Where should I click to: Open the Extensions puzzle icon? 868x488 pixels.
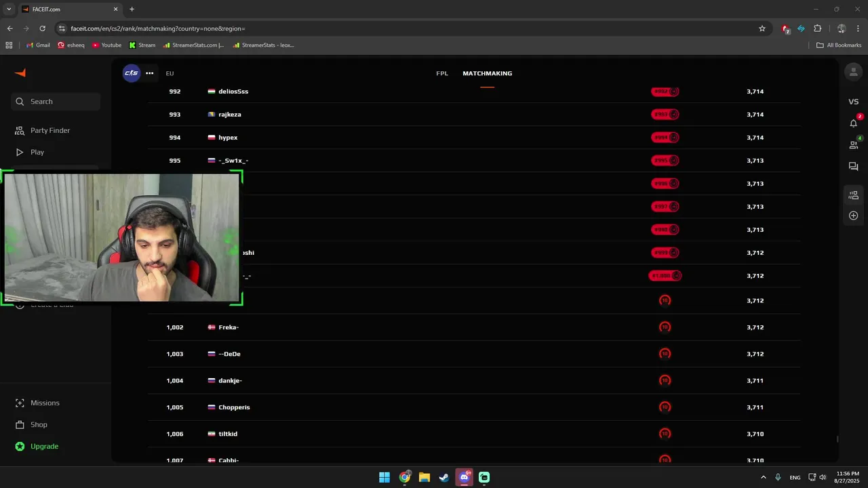click(817, 28)
